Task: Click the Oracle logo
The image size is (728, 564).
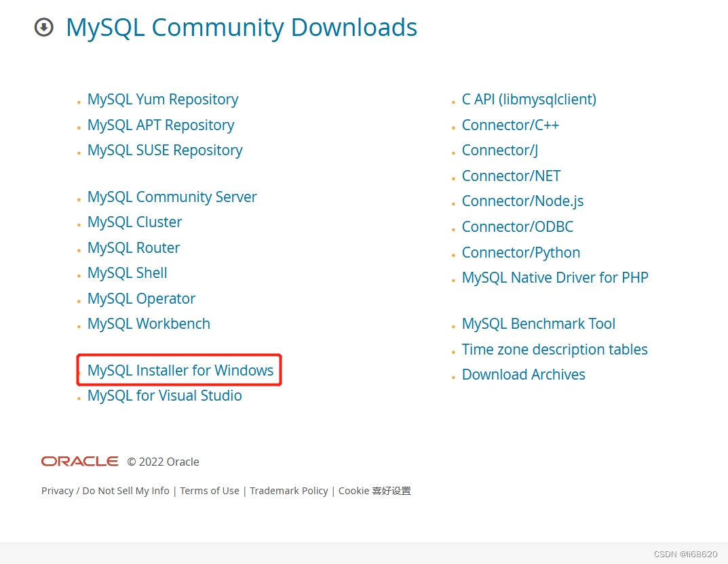Action: pyautogui.click(x=80, y=462)
